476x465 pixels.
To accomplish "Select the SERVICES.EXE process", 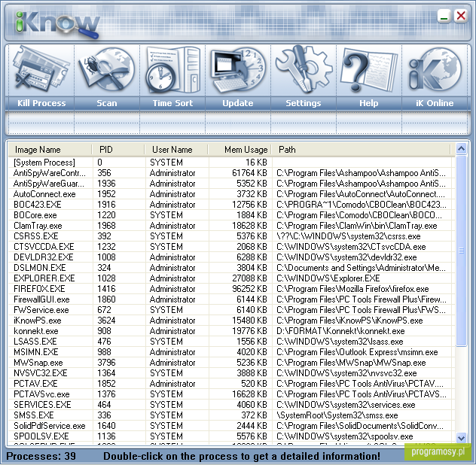I will (x=231, y=405).
